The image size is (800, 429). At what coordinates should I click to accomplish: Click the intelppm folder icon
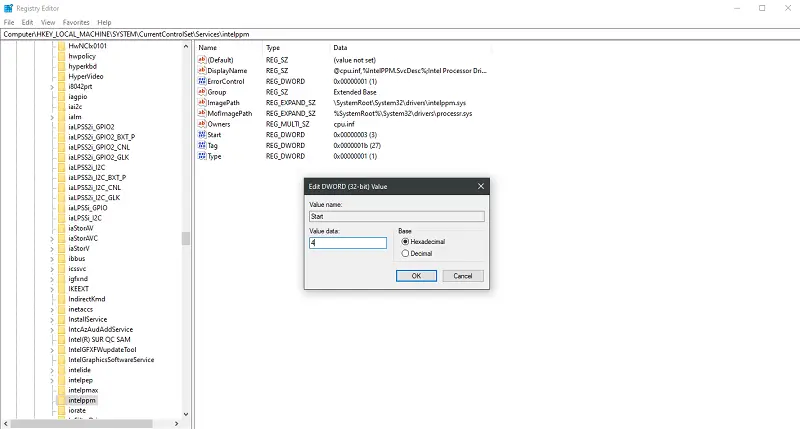(x=60, y=400)
